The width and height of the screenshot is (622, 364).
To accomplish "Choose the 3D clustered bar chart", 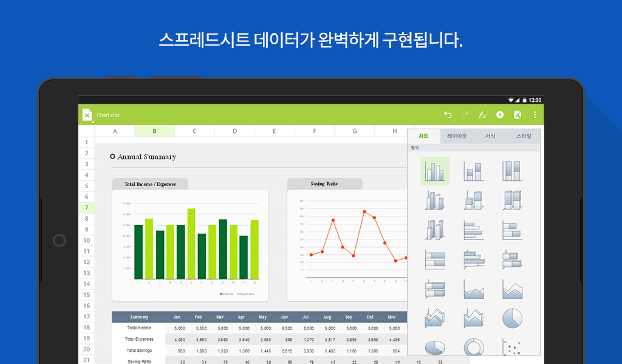I will (474, 260).
